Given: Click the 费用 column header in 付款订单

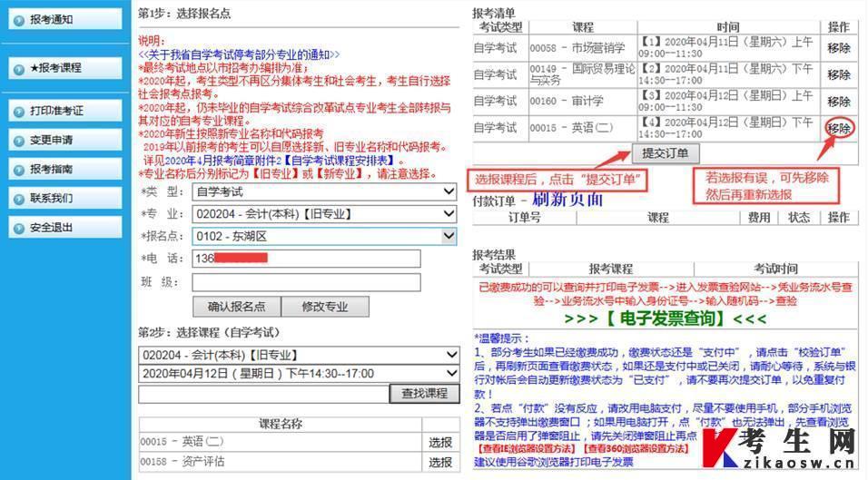Looking at the screenshot, I should coord(759,218).
